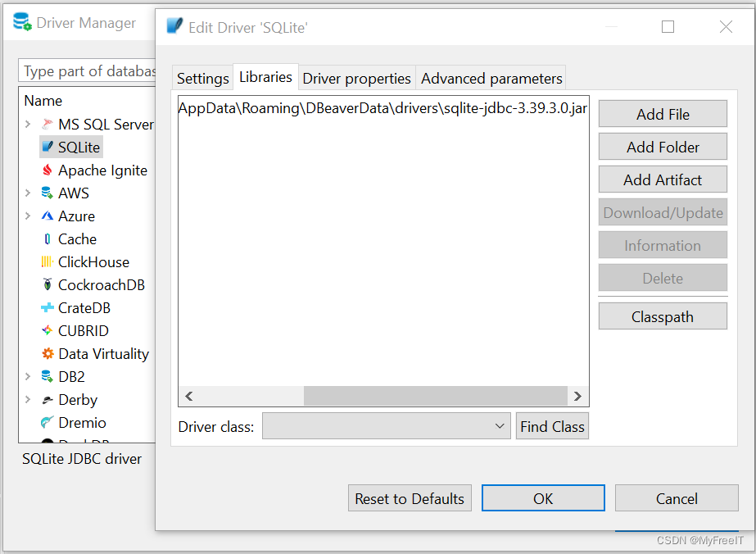Click the Add File button
The image size is (756, 554).
pyautogui.click(x=663, y=114)
